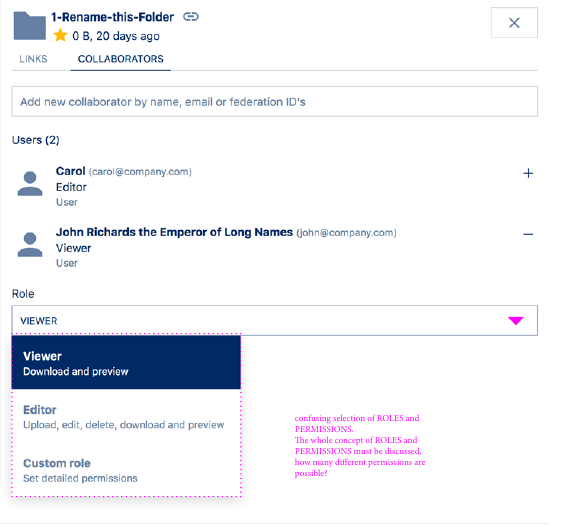Click the folder icon beside 1-Rename-this-Folder

click(30, 26)
